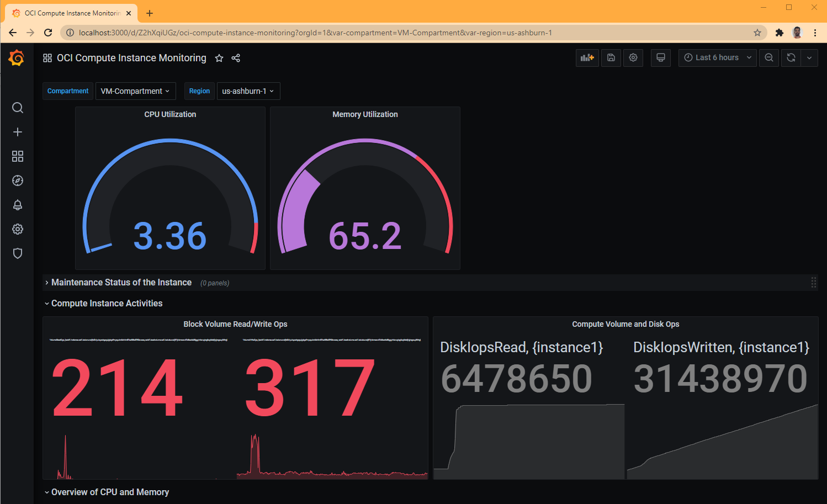Click the Create plus icon in sidebar
827x504 pixels.
coord(18,132)
